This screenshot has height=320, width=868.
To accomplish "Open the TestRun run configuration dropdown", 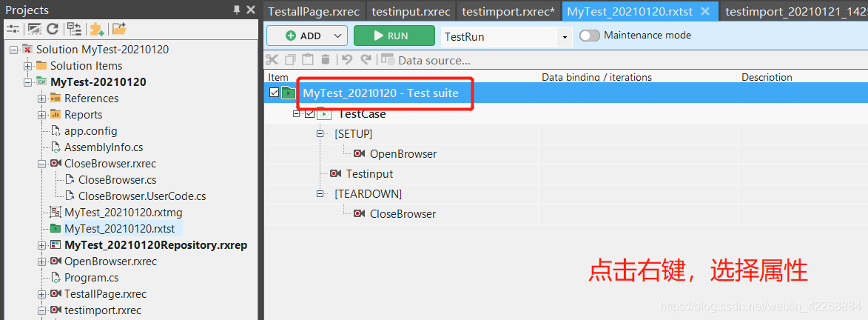I will pos(564,36).
